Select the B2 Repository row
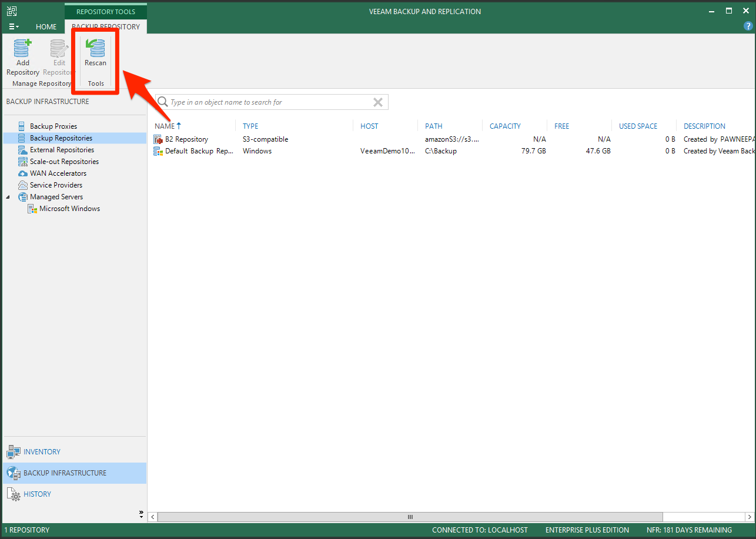The image size is (756, 539). (x=453, y=139)
